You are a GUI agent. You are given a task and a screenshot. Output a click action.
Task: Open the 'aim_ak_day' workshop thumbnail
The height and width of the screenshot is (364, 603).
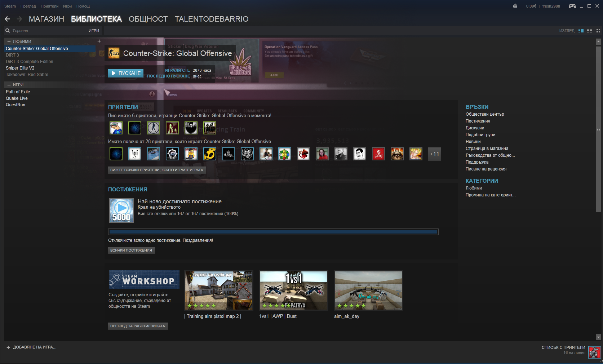tap(369, 290)
